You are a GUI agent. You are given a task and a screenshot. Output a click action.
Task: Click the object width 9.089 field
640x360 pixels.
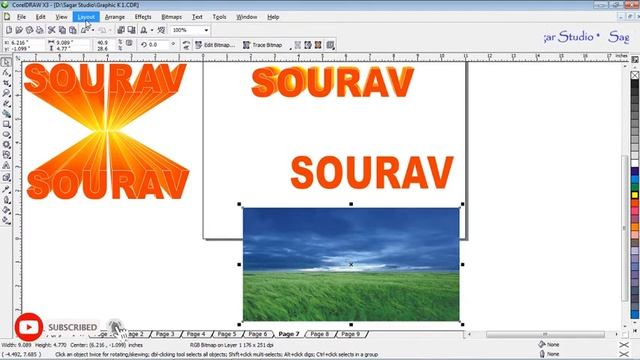tap(72, 42)
